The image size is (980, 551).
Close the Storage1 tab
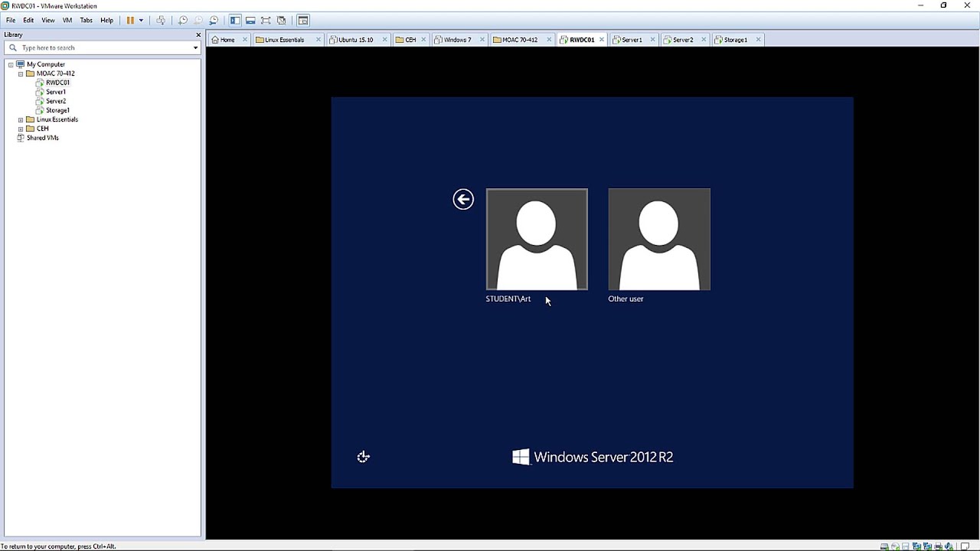click(x=758, y=40)
